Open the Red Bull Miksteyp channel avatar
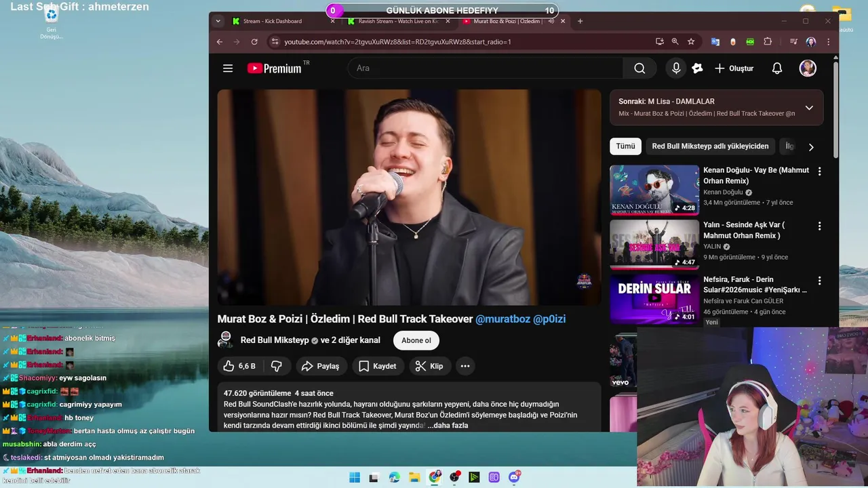 pyautogui.click(x=225, y=340)
